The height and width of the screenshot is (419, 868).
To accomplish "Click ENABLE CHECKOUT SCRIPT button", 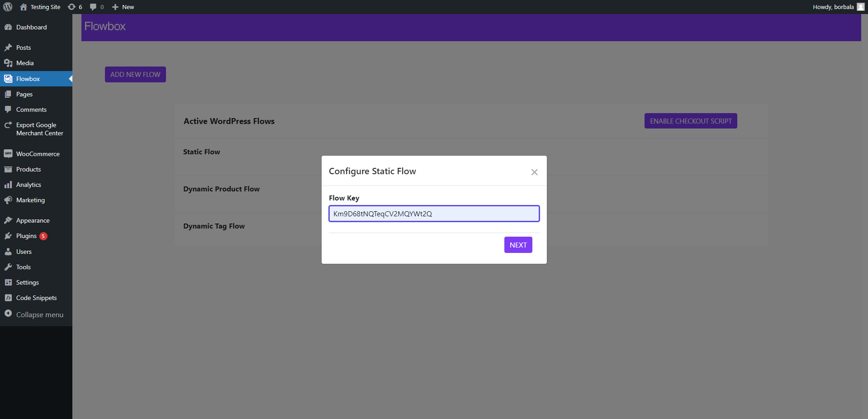I will click(691, 121).
